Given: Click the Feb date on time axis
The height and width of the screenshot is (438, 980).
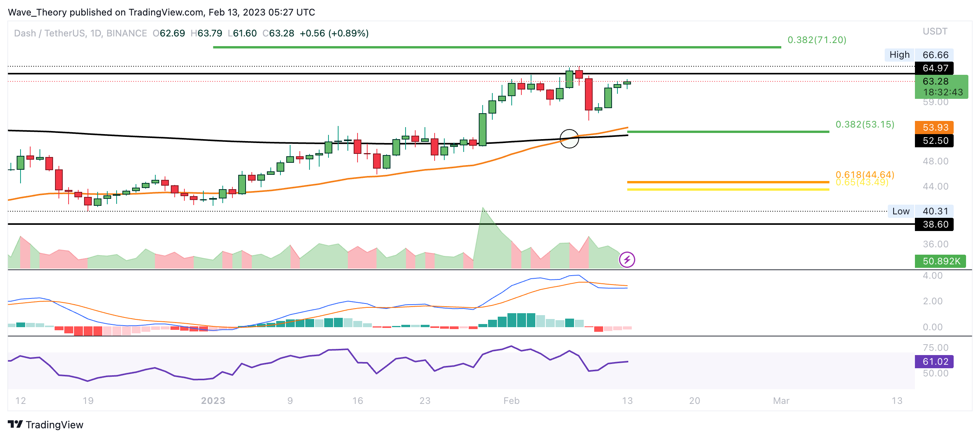Looking at the screenshot, I should pyautogui.click(x=511, y=401).
